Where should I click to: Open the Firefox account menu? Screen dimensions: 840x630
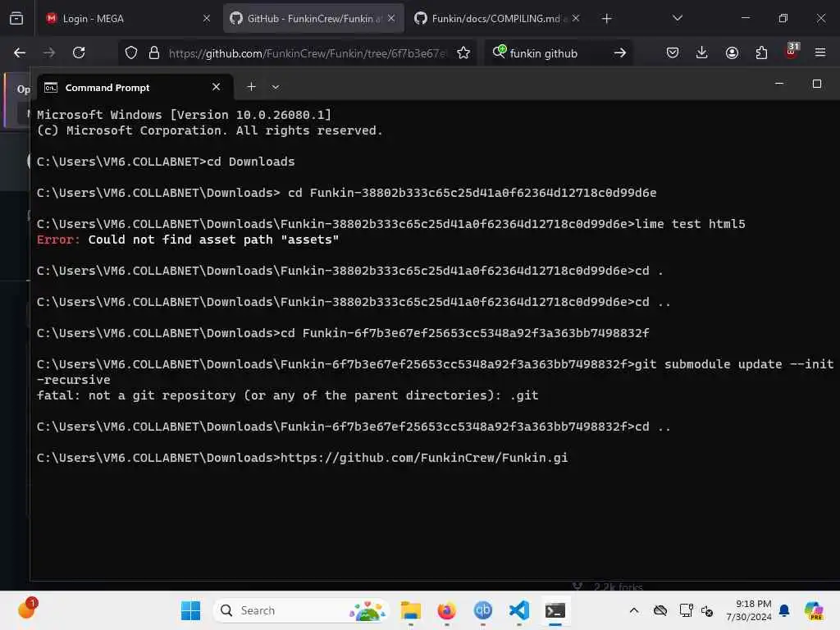pyautogui.click(x=732, y=52)
